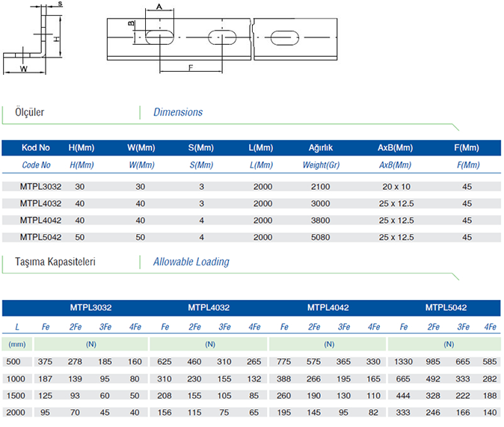Image resolution: width=504 pixels, height=427 pixels.
Task: Click the 5080 weight value
Action: point(321,237)
